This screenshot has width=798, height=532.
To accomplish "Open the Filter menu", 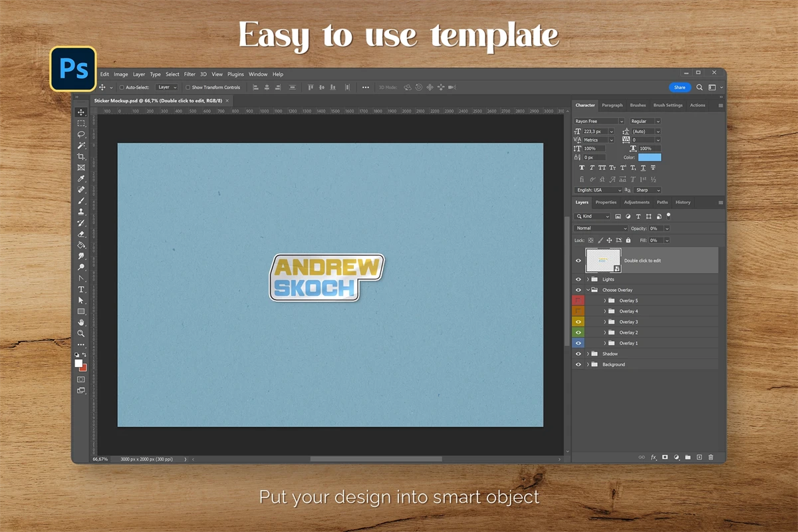I will [x=190, y=74].
